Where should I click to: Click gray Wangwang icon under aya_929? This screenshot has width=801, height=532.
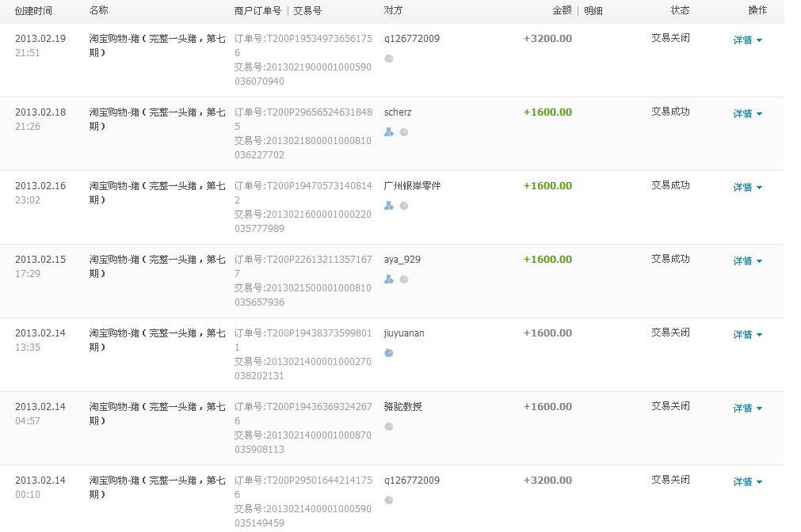[x=404, y=279]
